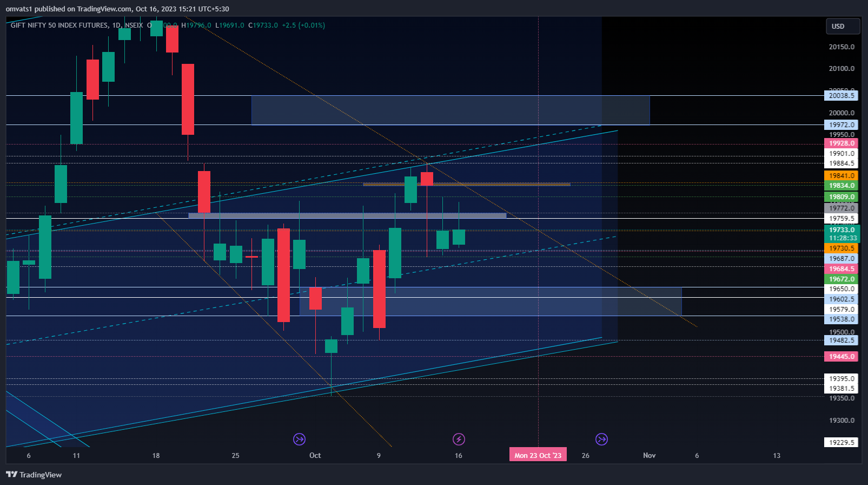
Task: Select the 19972.0 price label
Action: point(842,125)
